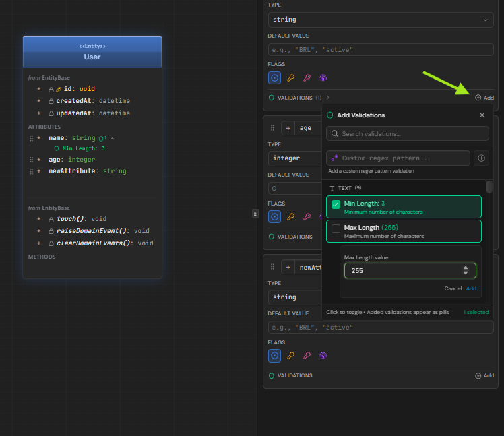Close the Add Validations popup
This screenshot has width=504, height=436.
point(482,115)
